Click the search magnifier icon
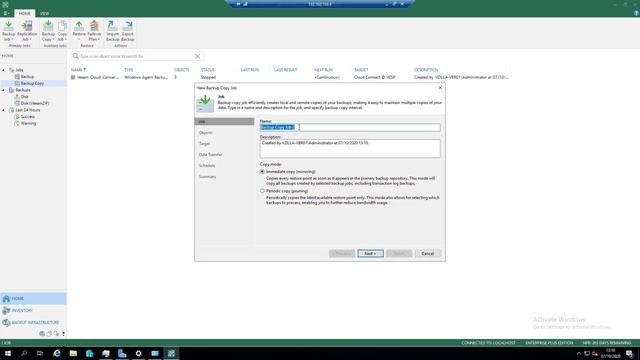This screenshot has width=640, height=360. pyautogui.click(x=76, y=56)
